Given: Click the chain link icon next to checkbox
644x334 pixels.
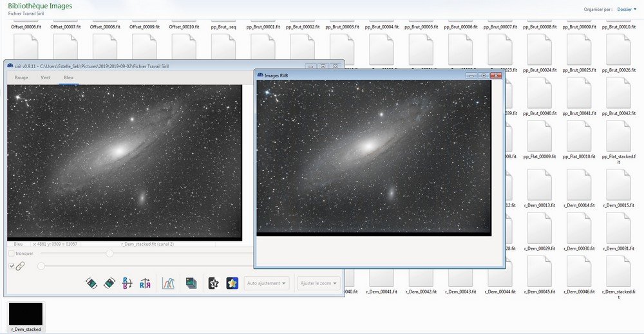Looking at the screenshot, I should (20, 266).
